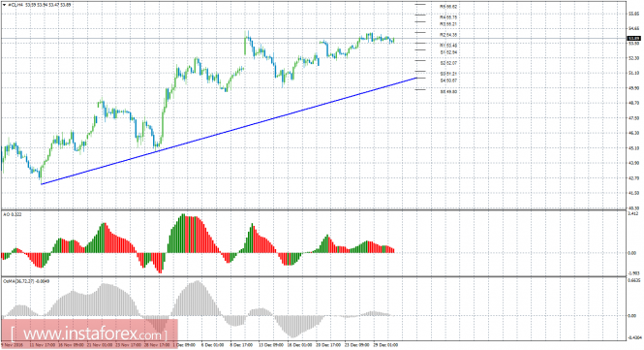Click the AO indicator label
This screenshot has height=350, width=644.
click(x=13, y=214)
